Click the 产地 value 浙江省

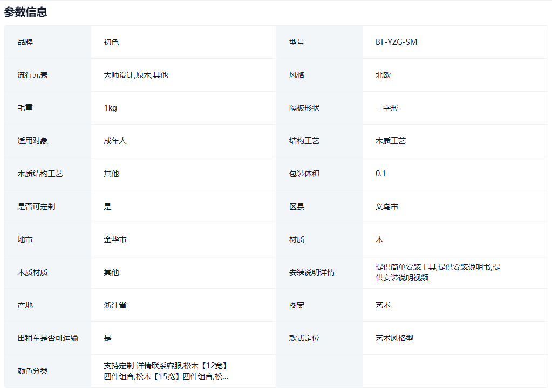pyautogui.click(x=115, y=305)
